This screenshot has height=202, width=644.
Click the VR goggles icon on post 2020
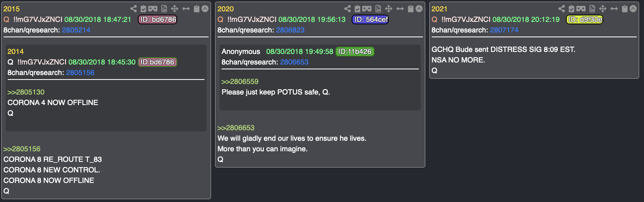(x=367, y=9)
